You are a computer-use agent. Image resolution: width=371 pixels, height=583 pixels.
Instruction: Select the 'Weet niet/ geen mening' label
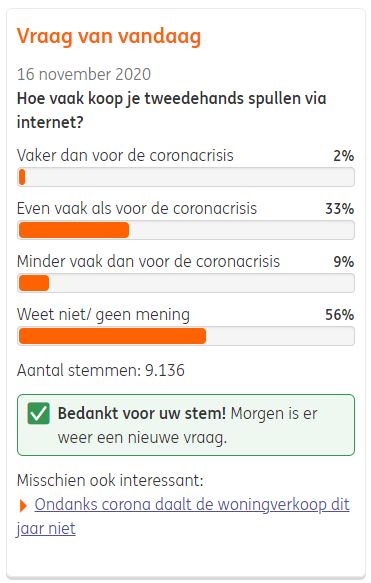click(x=103, y=315)
